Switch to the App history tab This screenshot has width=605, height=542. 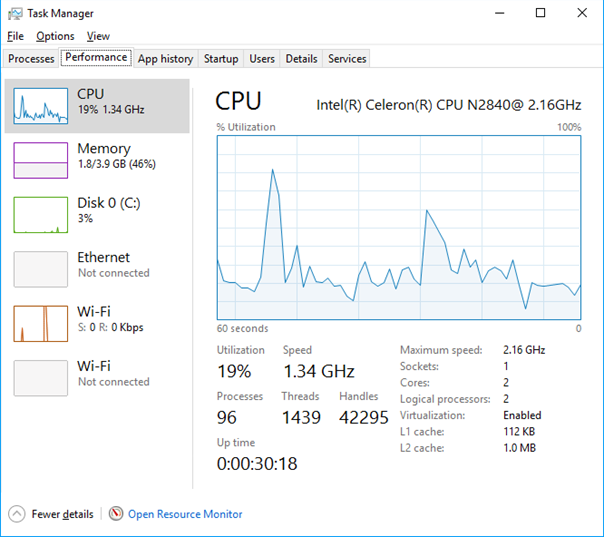click(x=166, y=59)
